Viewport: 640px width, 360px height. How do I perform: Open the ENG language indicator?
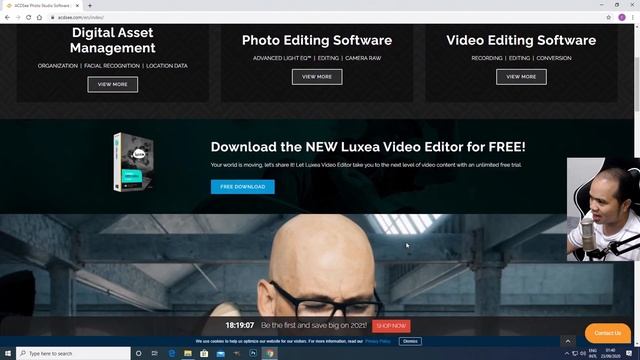click(593, 353)
